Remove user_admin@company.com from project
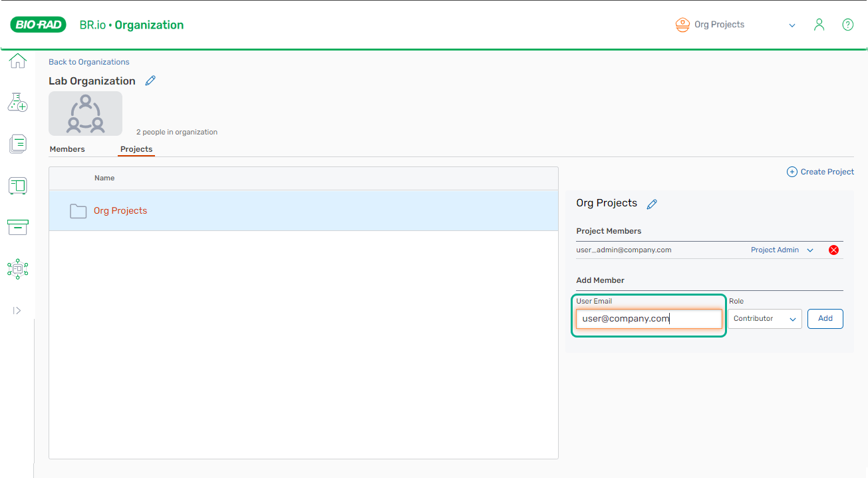 tap(833, 250)
